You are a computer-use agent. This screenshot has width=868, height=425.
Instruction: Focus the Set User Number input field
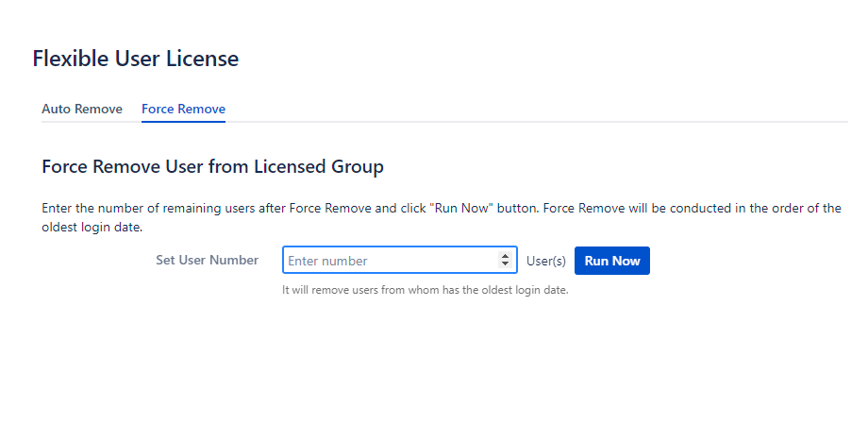click(400, 260)
